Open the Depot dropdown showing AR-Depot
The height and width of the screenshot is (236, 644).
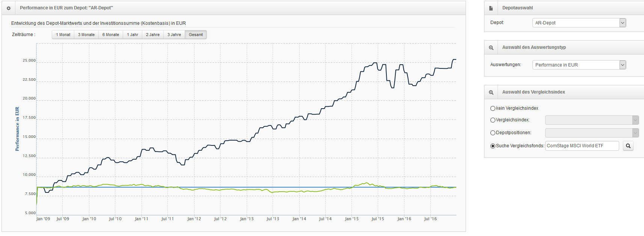(x=579, y=23)
